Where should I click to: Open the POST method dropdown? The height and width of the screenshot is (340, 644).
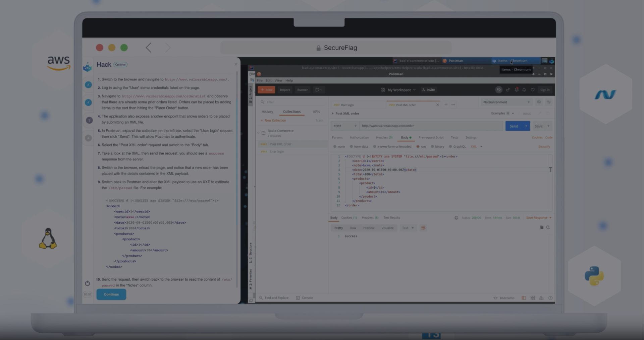[345, 126]
